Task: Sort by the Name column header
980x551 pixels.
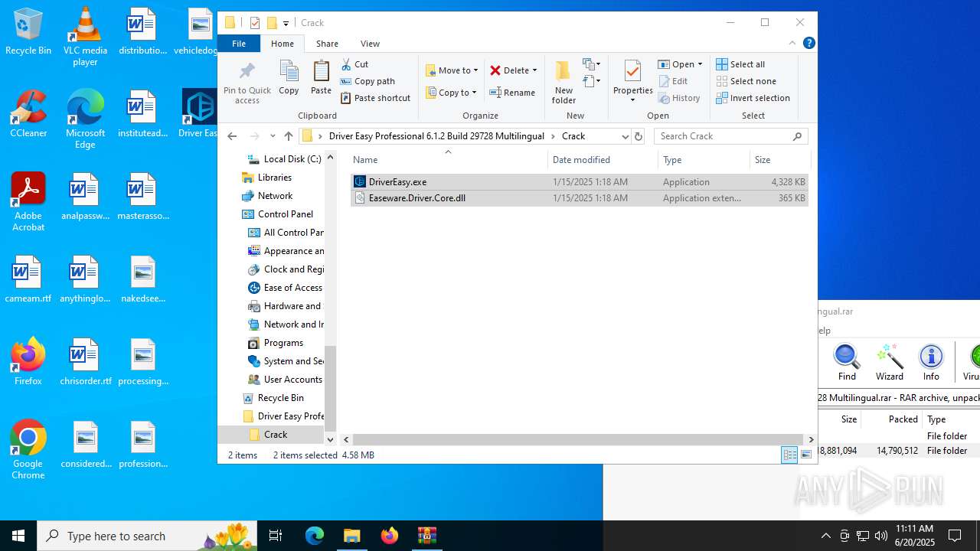Action: 448,160
